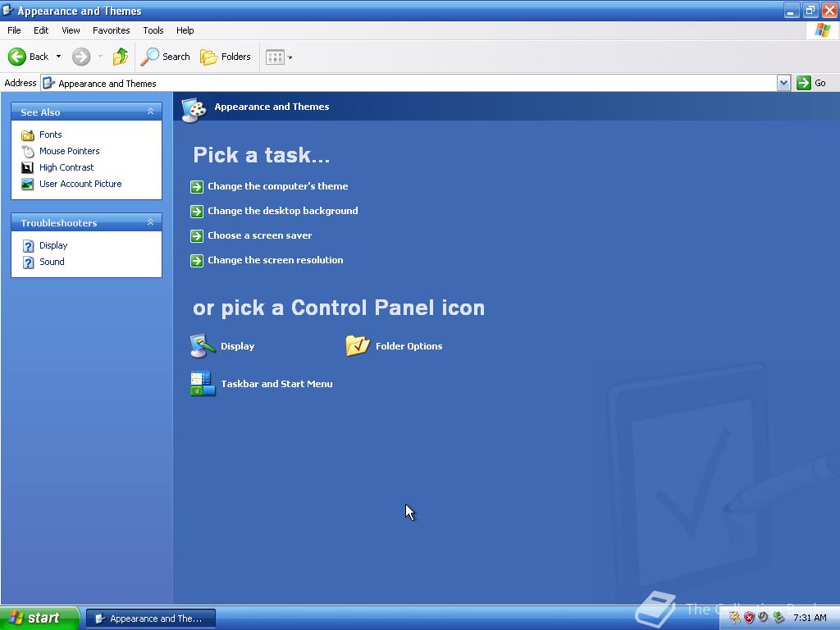Open the Tools menu

tap(153, 30)
